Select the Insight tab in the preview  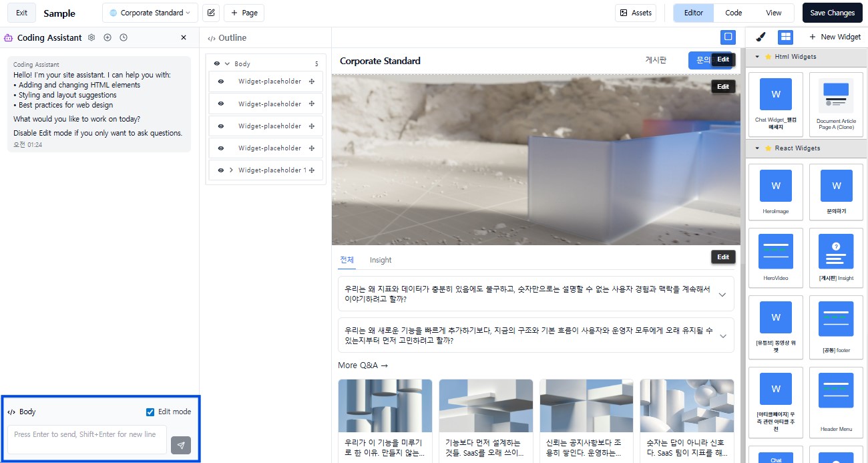381,260
